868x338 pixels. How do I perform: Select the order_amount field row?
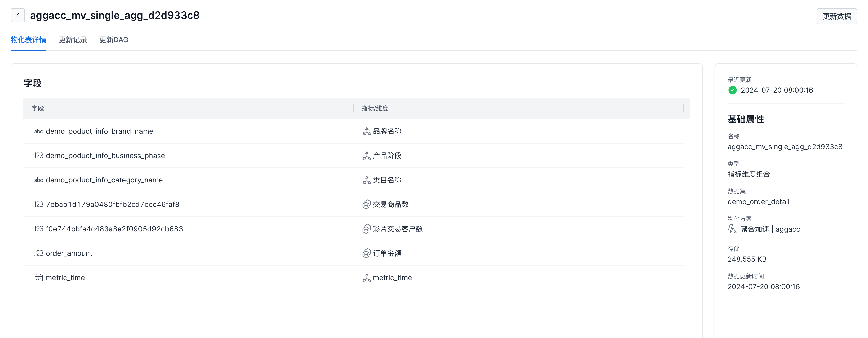point(69,253)
